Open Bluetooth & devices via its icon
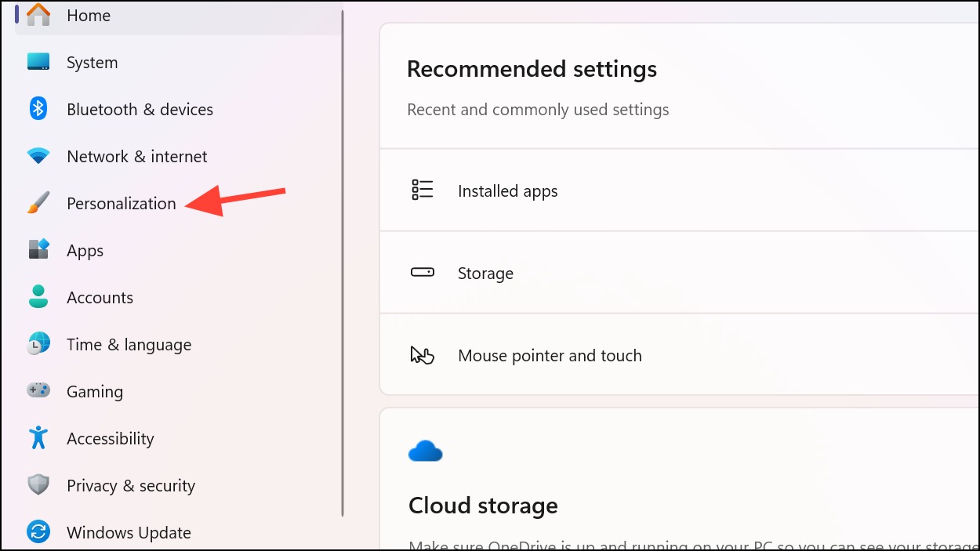980x551 pixels. (38, 109)
